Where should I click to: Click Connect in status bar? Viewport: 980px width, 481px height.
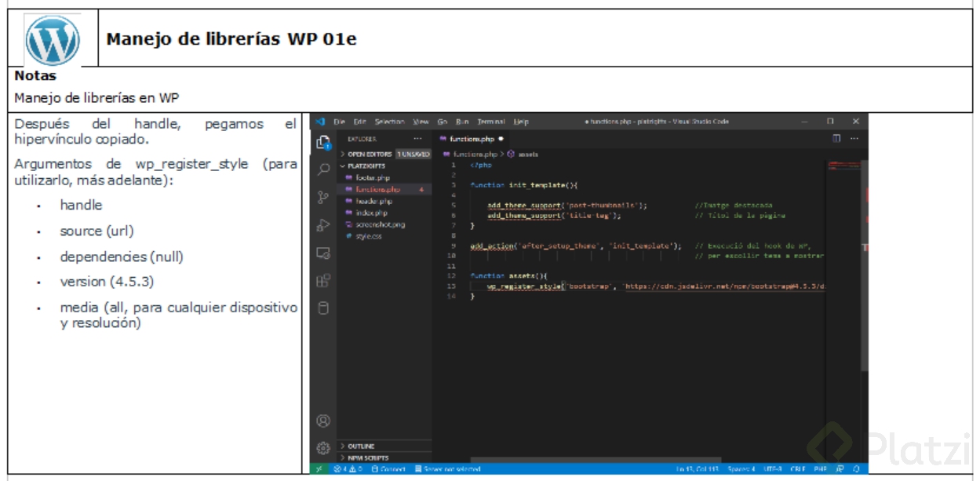click(388, 469)
